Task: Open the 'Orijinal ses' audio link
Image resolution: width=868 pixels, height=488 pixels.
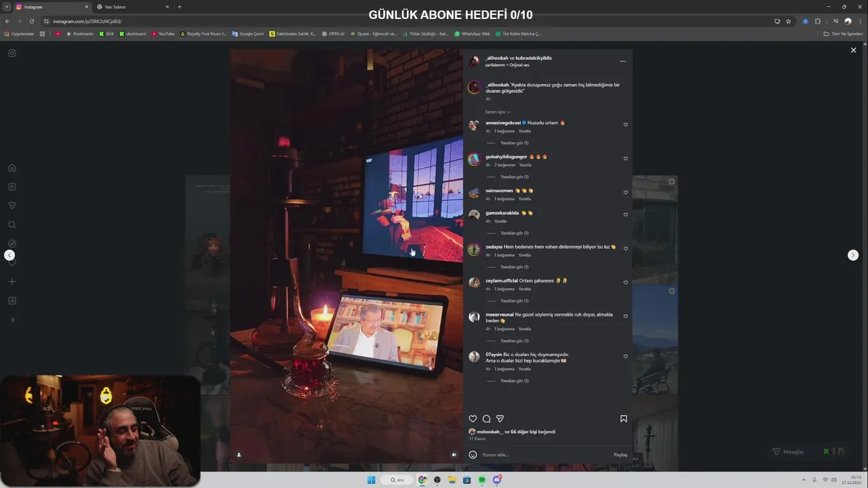Action: pos(519,65)
